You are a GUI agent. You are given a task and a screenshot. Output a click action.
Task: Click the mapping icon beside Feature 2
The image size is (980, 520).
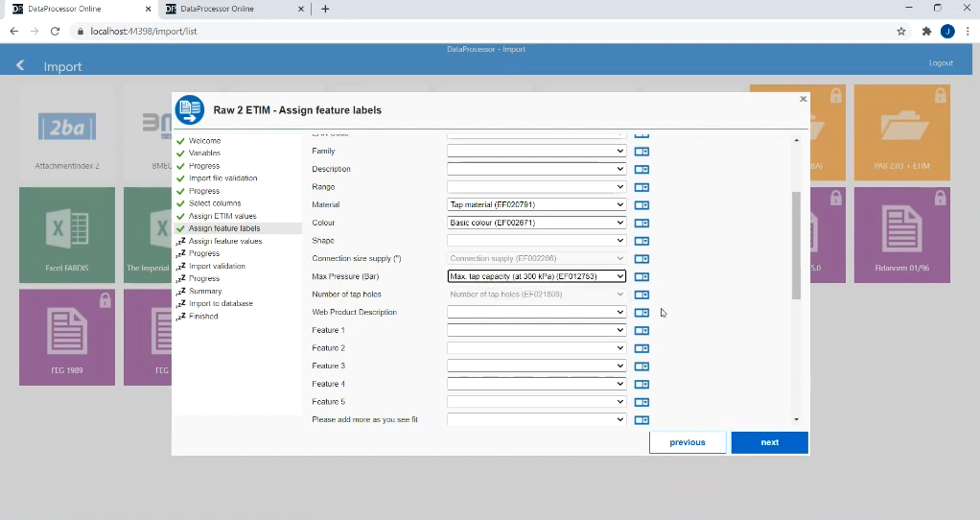click(x=642, y=348)
